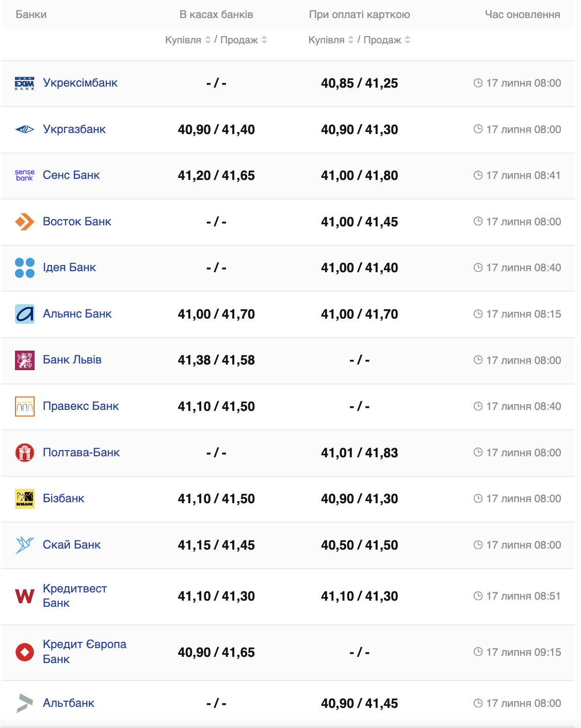Image resolution: width=581 pixels, height=728 pixels.
Task: Open the Правекс Банк link
Action: coord(80,406)
